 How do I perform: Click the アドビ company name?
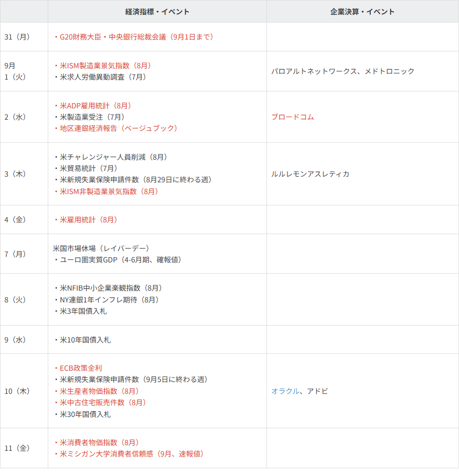[317, 391]
